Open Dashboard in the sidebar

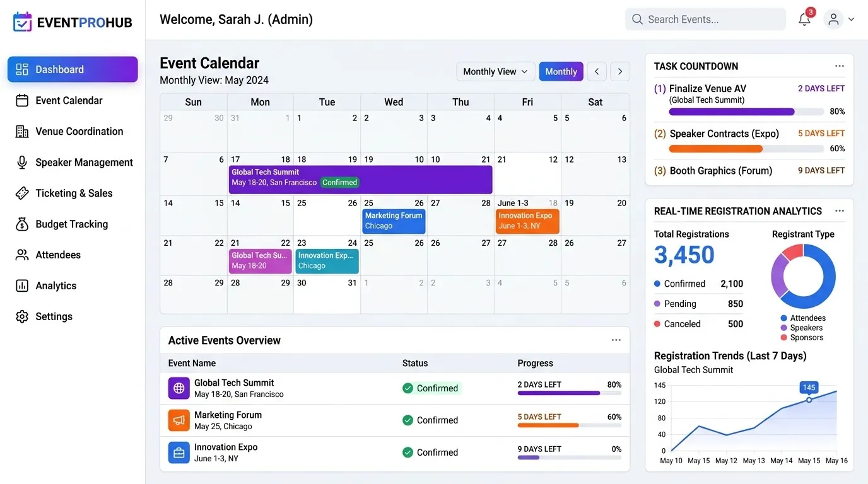coord(73,69)
